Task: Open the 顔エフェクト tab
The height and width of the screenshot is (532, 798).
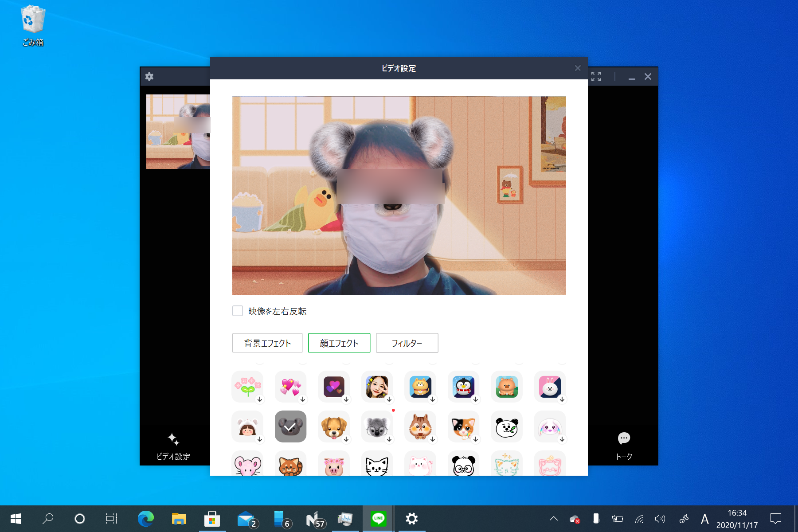Action: (x=339, y=343)
